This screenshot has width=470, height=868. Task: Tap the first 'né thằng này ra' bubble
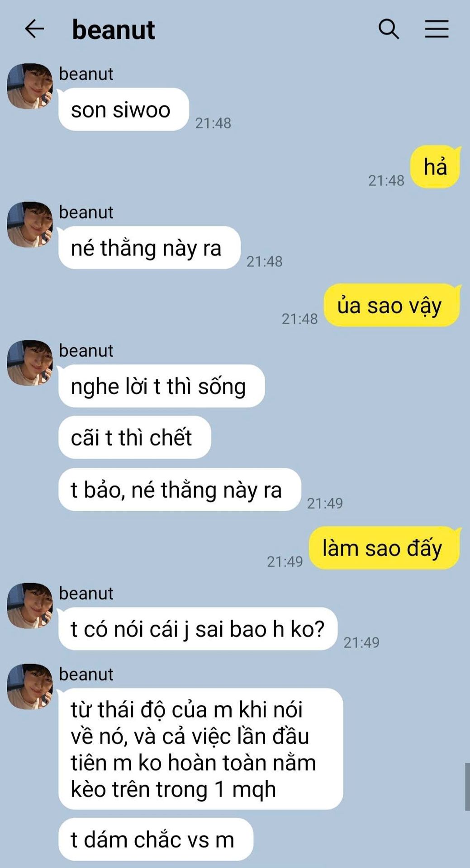tap(149, 248)
